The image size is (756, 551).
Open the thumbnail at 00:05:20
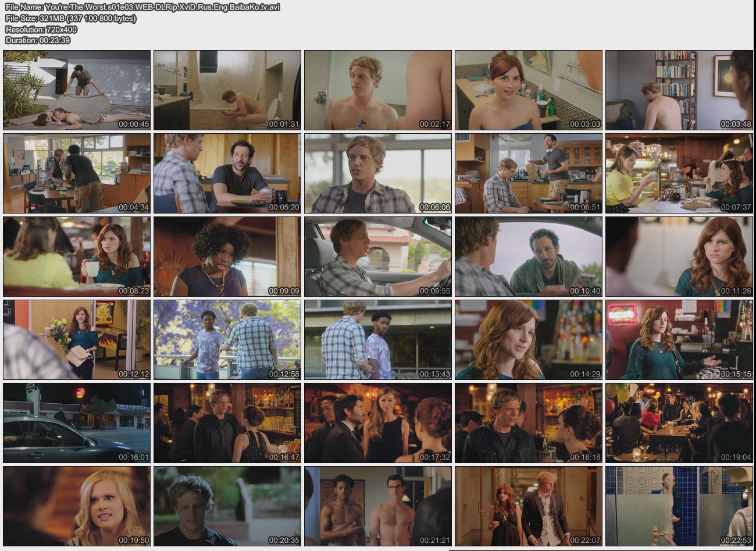tap(227, 173)
